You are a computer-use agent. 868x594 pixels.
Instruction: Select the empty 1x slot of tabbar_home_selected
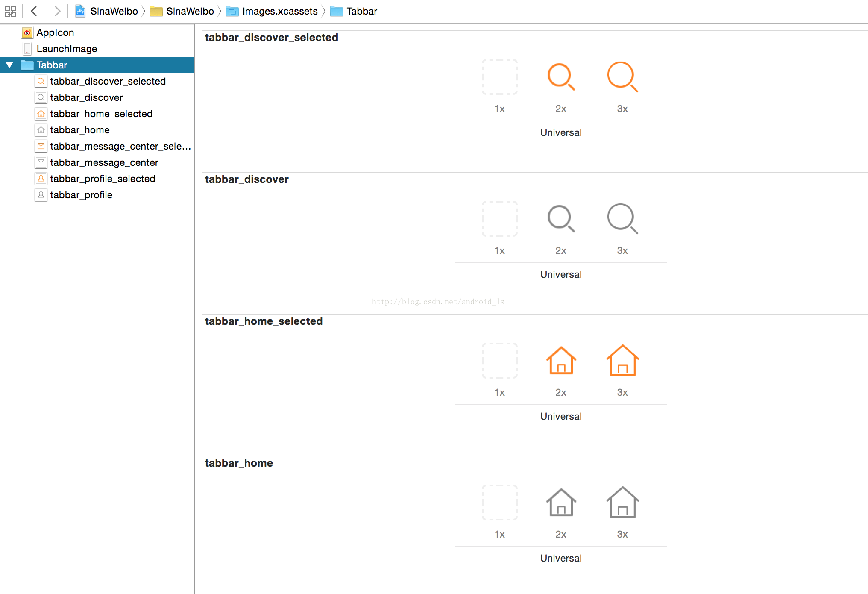point(500,361)
